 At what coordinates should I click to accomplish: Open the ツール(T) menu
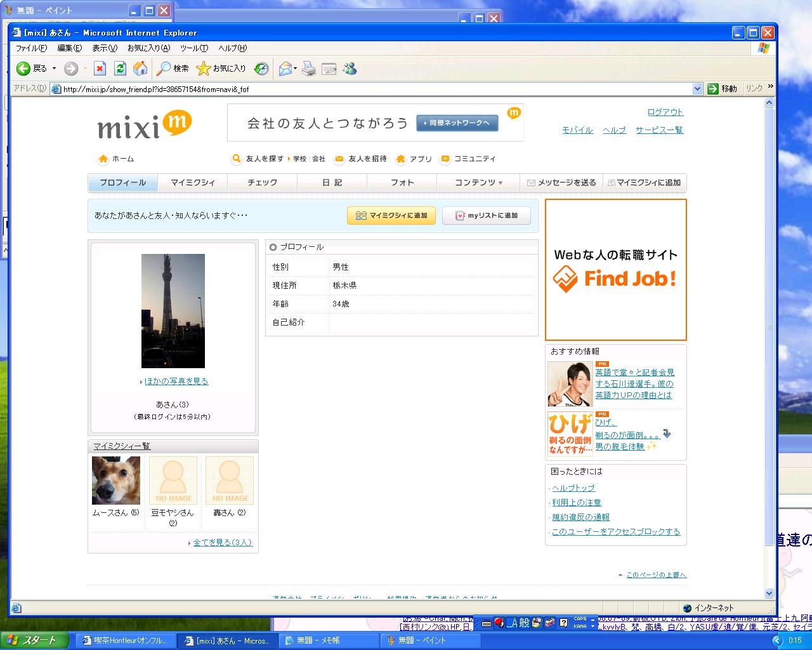pos(193,48)
